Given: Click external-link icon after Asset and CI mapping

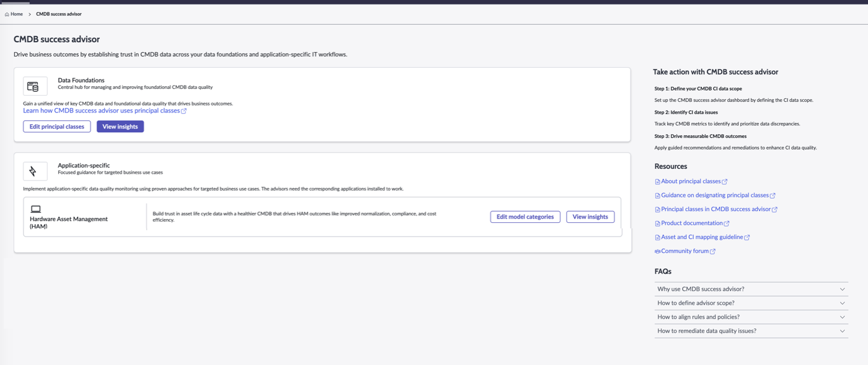Looking at the screenshot, I should pos(747,237).
